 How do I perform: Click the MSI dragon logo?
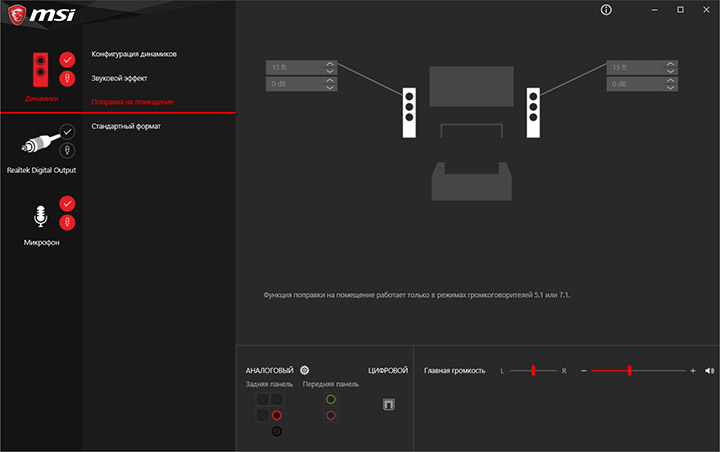coord(17,15)
